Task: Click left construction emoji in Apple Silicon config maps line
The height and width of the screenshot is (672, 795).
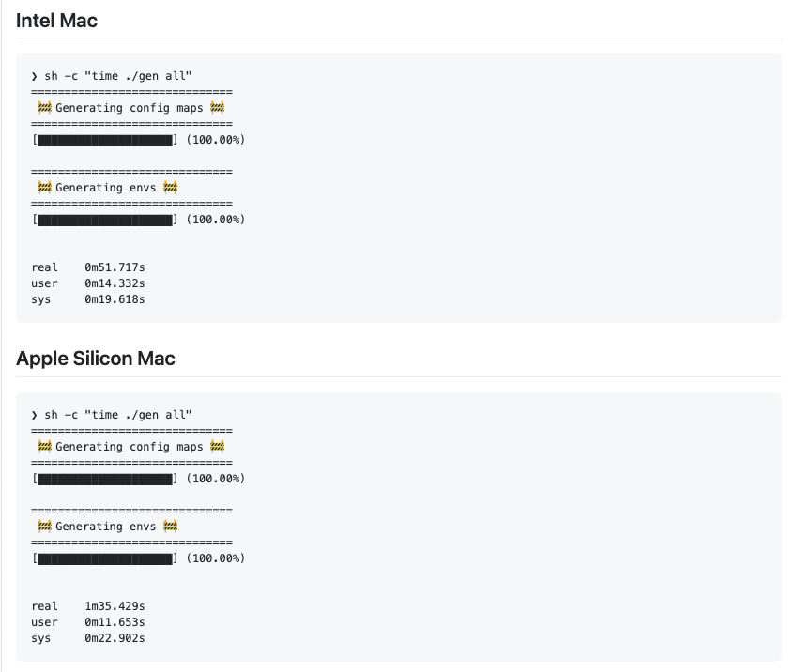Action: click(x=45, y=447)
